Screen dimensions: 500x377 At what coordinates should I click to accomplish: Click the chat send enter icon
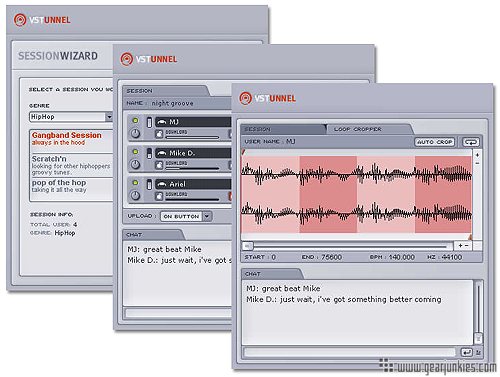click(x=466, y=352)
